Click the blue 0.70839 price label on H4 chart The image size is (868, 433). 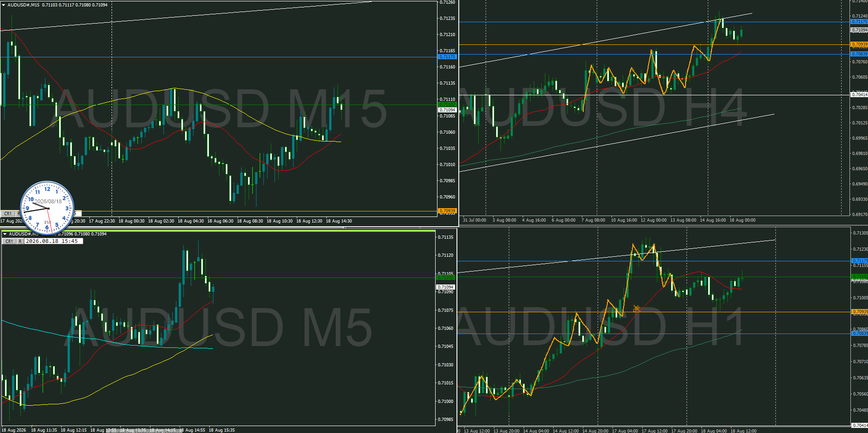859,54
